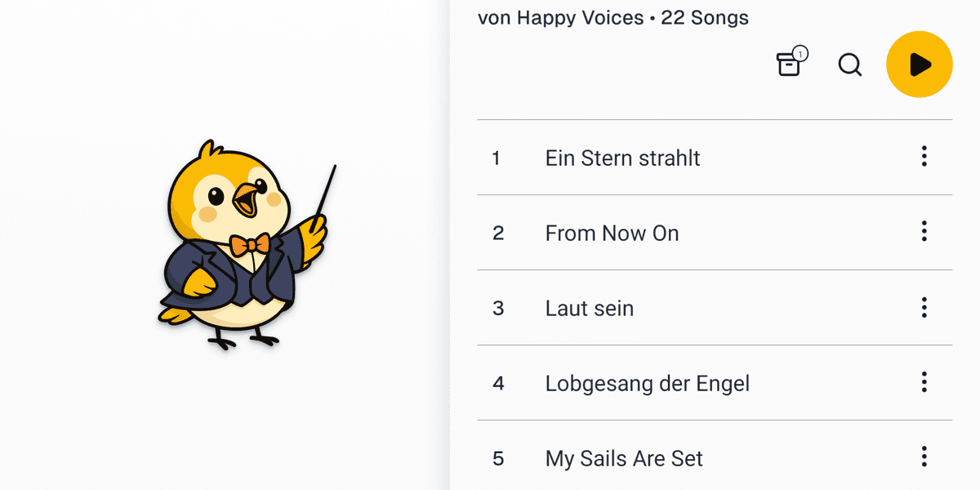
Task: Click track number 2 in list
Action: point(498,233)
